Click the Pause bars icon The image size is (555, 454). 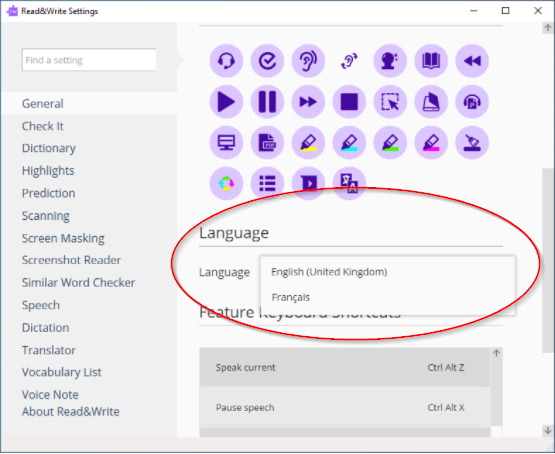(x=267, y=102)
